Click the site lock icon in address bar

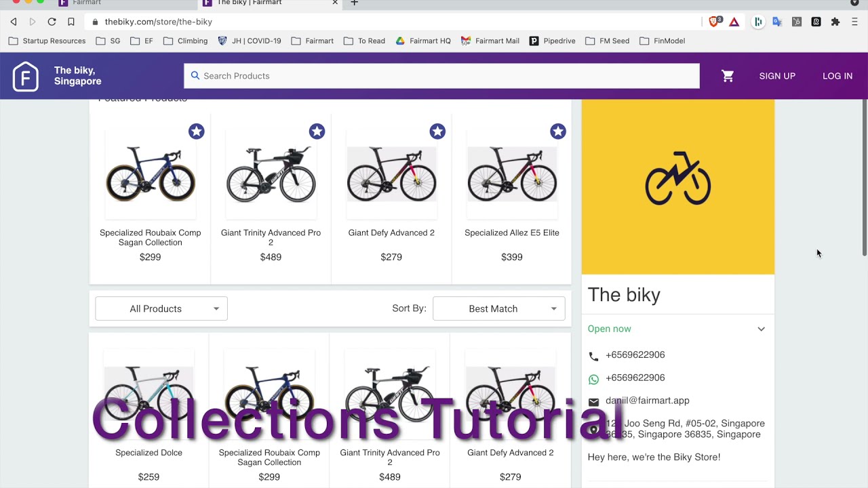pyautogui.click(x=96, y=22)
